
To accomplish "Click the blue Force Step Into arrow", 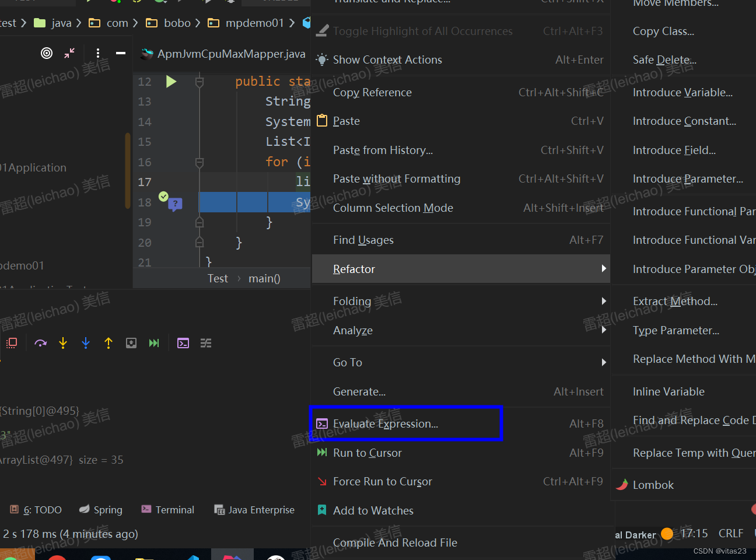I will [86, 343].
